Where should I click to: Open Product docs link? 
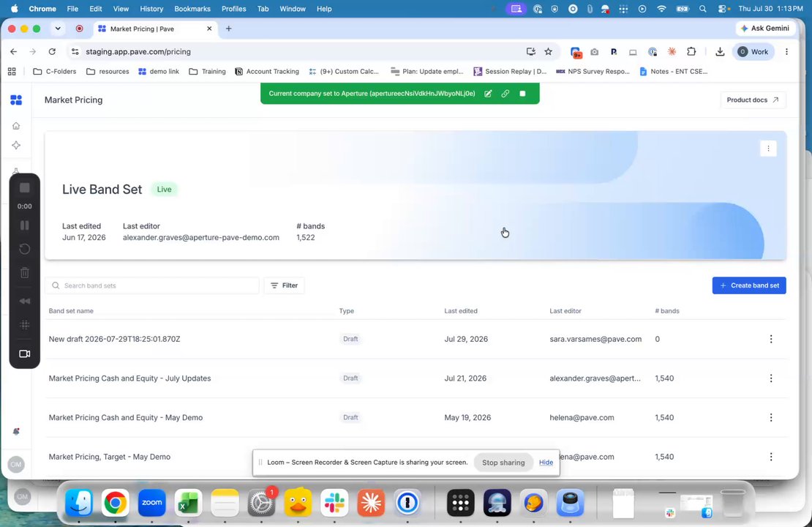753,100
